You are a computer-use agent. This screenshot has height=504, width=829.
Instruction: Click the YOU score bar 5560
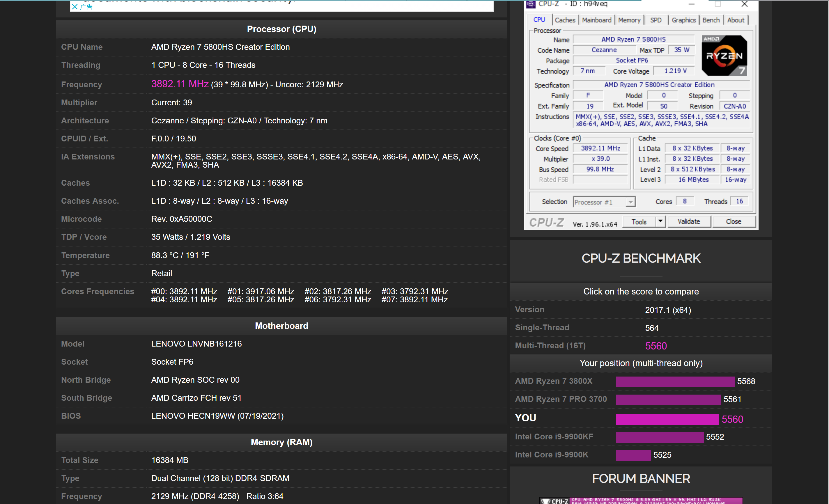[667, 419]
